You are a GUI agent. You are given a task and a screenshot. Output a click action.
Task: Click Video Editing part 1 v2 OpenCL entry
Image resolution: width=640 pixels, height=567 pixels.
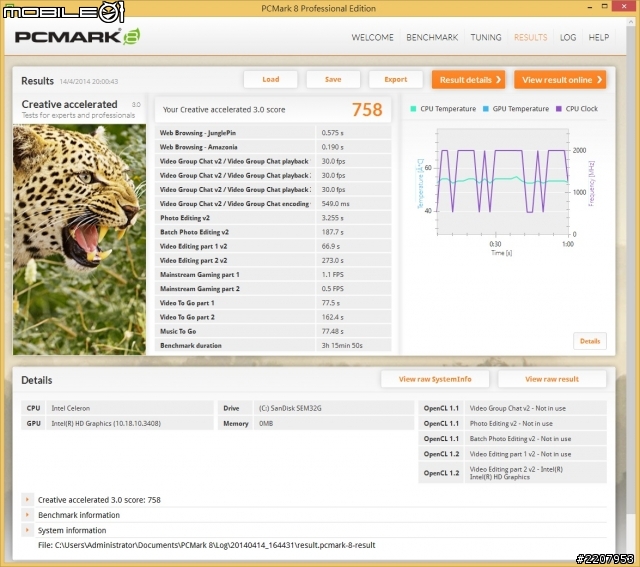point(536,454)
